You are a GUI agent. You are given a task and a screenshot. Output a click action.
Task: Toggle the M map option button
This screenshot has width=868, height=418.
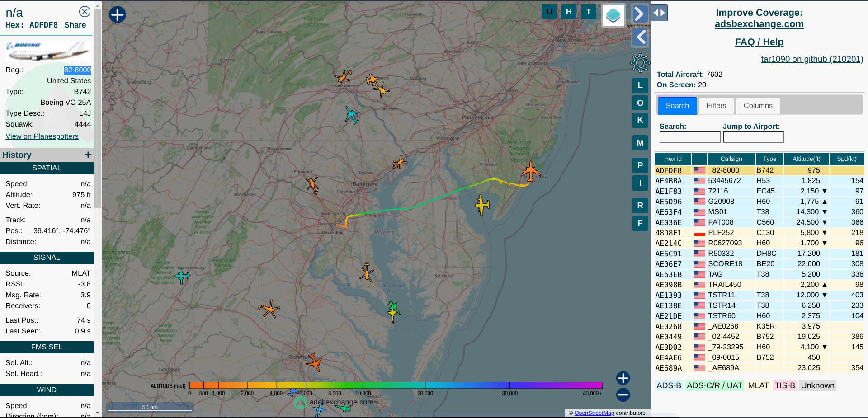640,143
